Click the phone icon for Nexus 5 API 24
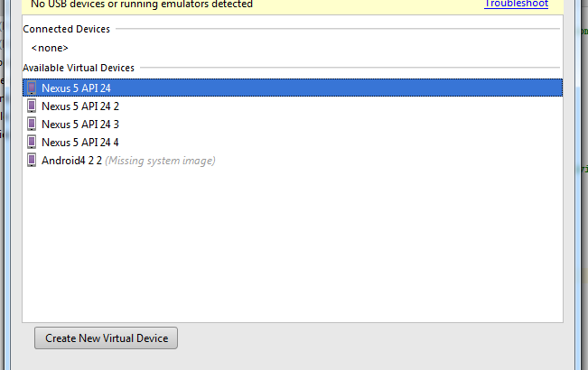 point(32,88)
